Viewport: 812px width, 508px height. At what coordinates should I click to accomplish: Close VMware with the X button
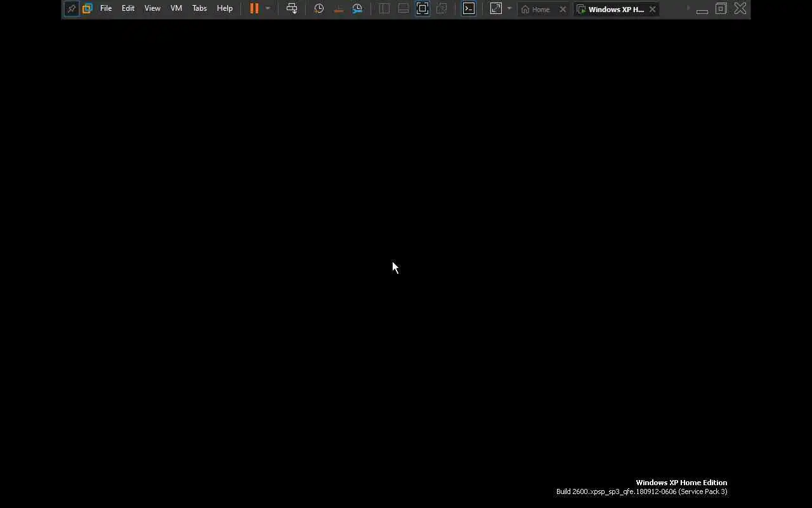click(740, 9)
